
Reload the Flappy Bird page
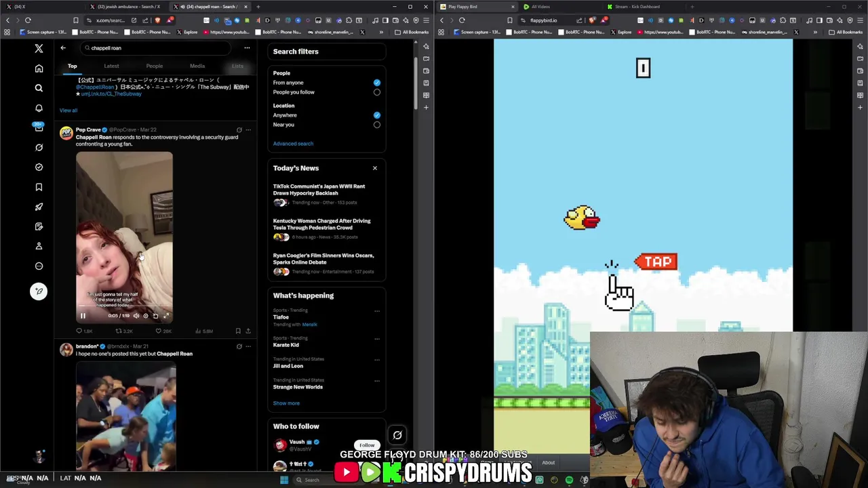tap(462, 20)
